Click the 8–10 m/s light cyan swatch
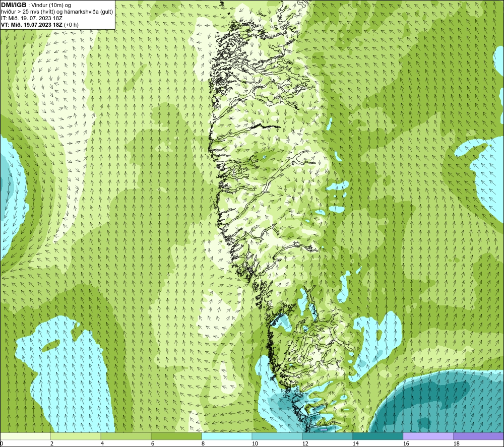The width and height of the screenshot is (504, 447). click(227, 436)
